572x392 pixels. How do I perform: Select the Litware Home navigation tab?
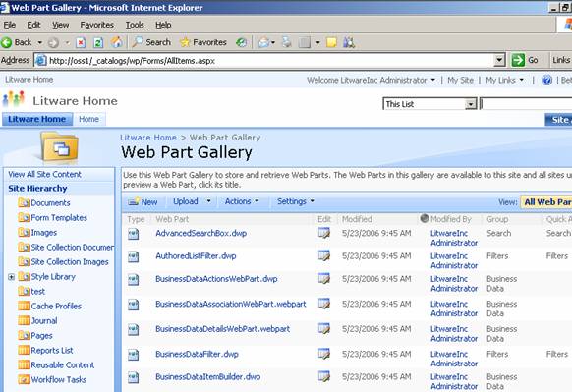pyautogui.click(x=36, y=119)
